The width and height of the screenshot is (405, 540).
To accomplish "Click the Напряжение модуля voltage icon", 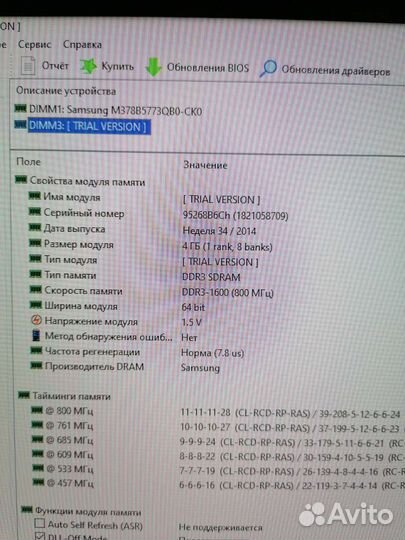I will [x=36, y=320].
